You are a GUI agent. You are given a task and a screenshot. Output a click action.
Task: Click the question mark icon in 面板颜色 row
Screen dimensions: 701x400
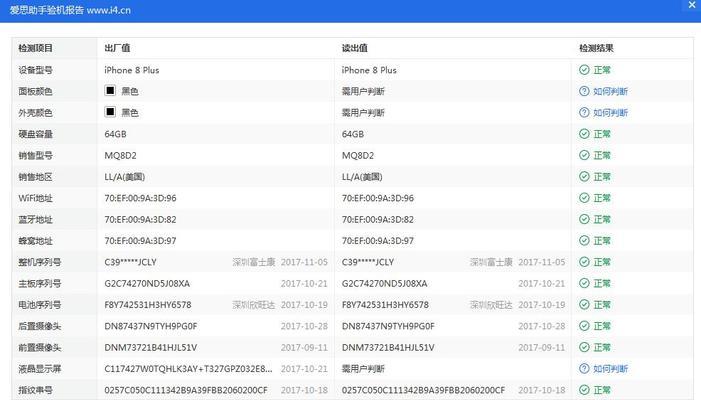click(x=584, y=91)
